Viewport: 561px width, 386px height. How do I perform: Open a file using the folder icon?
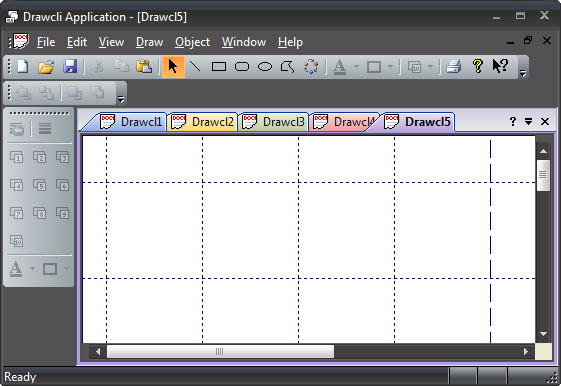[46, 67]
